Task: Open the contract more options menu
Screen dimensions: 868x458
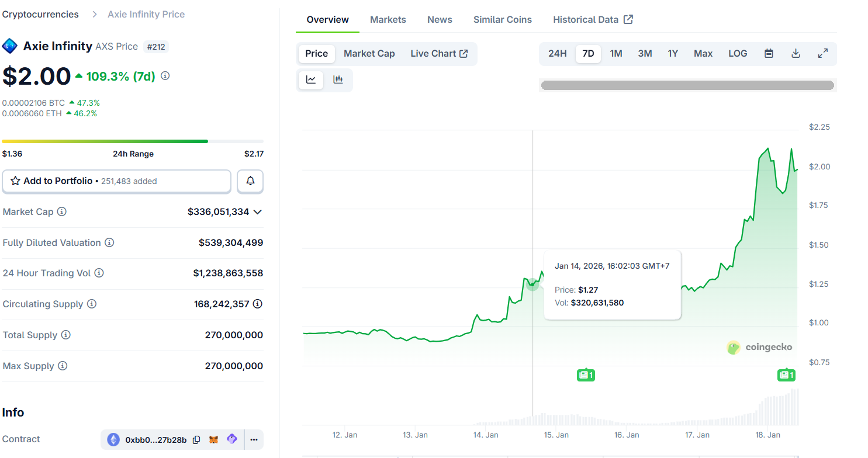Action: [254, 440]
